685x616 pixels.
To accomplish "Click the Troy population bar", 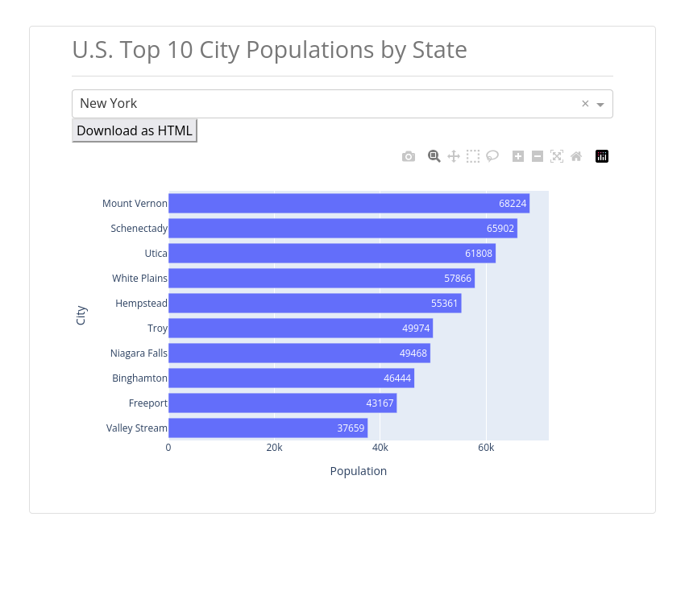I will (x=301, y=329).
